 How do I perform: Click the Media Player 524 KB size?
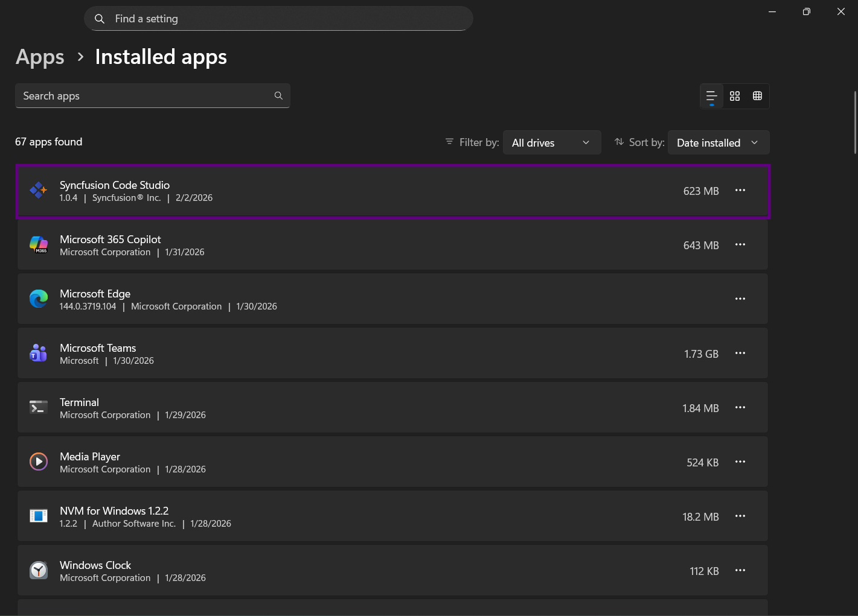coord(703,463)
